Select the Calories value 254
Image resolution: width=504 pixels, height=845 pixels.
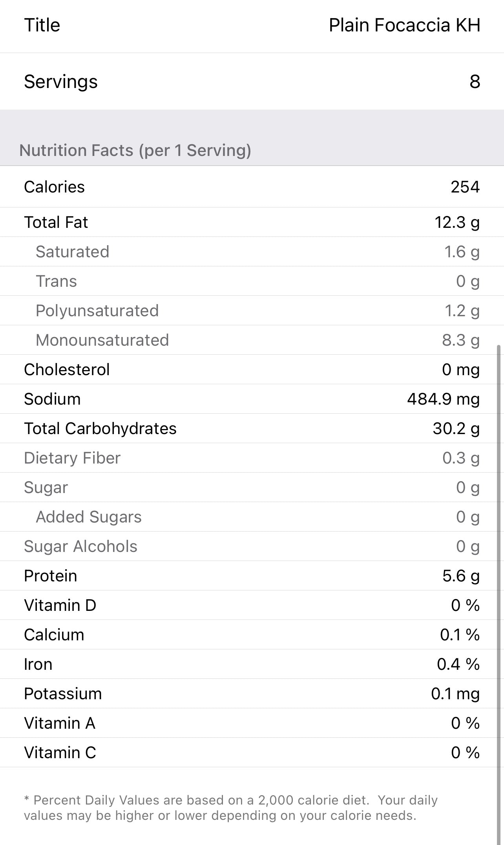(x=465, y=187)
